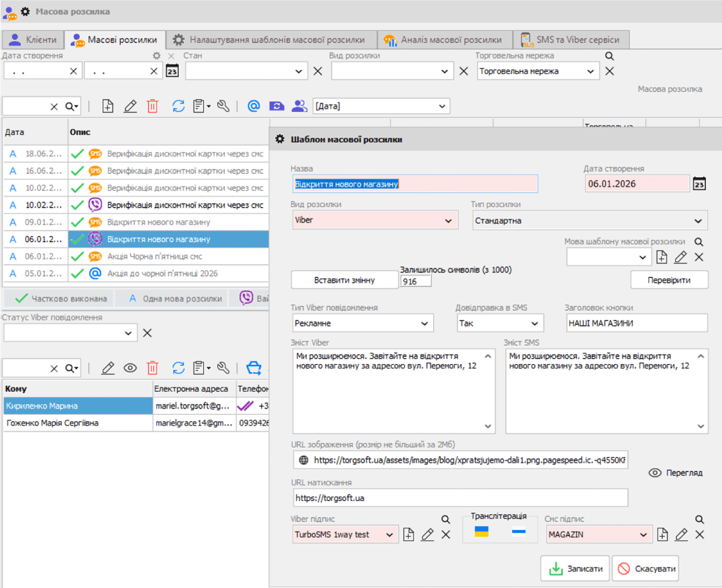Screen dimensions: 722x588
Task: Click the basket icon in recipients toolbar
Action: click(x=254, y=368)
